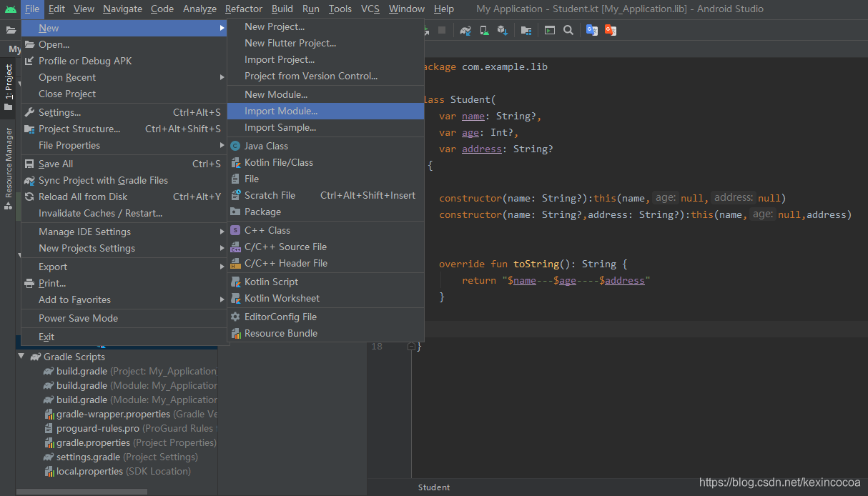Choose Scratch File in New submenu

tap(326, 195)
